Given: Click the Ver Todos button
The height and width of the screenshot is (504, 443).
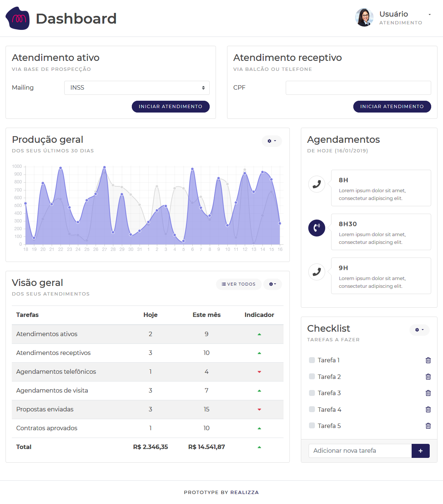Looking at the screenshot, I should coord(238,284).
